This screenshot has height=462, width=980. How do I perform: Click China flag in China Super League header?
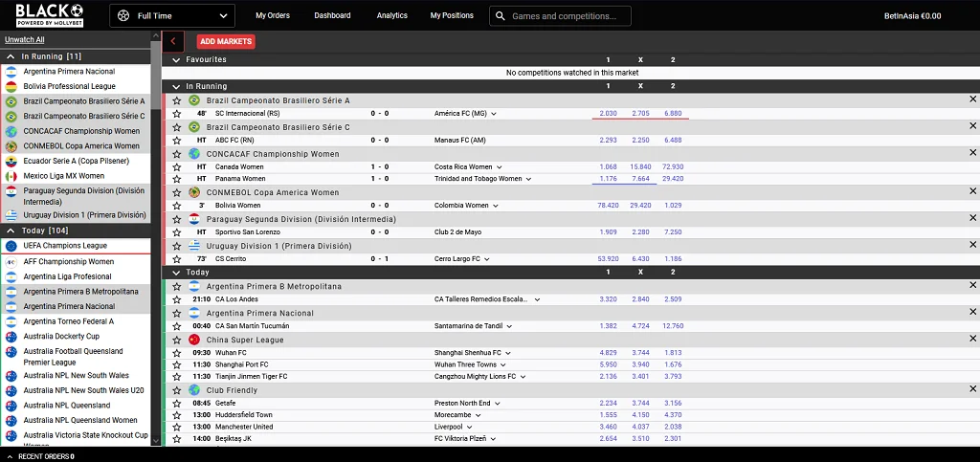(x=194, y=340)
